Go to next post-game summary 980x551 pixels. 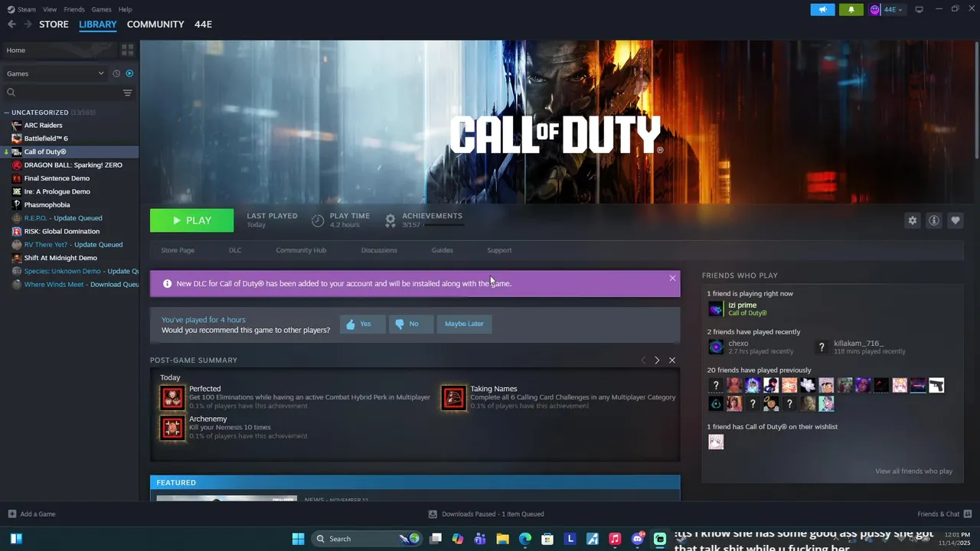point(657,360)
